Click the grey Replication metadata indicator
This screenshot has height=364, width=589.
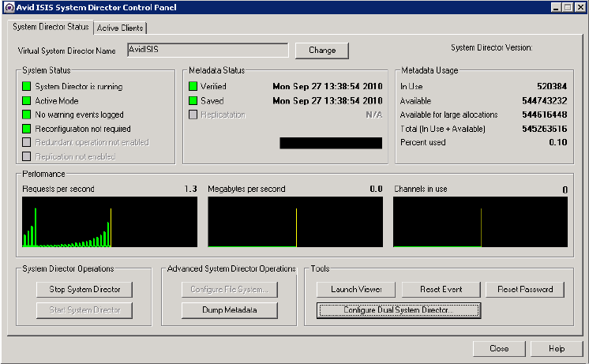click(193, 114)
